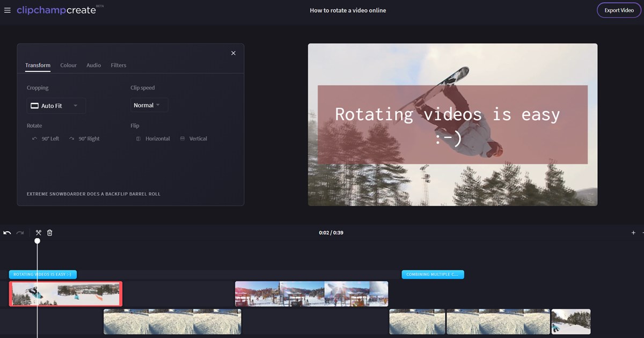Viewport: 644px width, 338px height.
Task: Switch to the Colour tab
Action: [69, 65]
